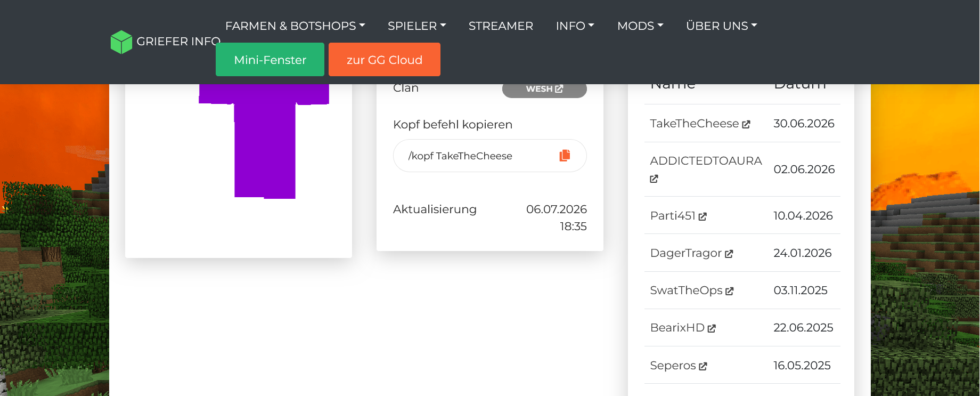This screenshot has height=396, width=980.
Task: Expand the Mods dropdown menu
Action: [640, 26]
